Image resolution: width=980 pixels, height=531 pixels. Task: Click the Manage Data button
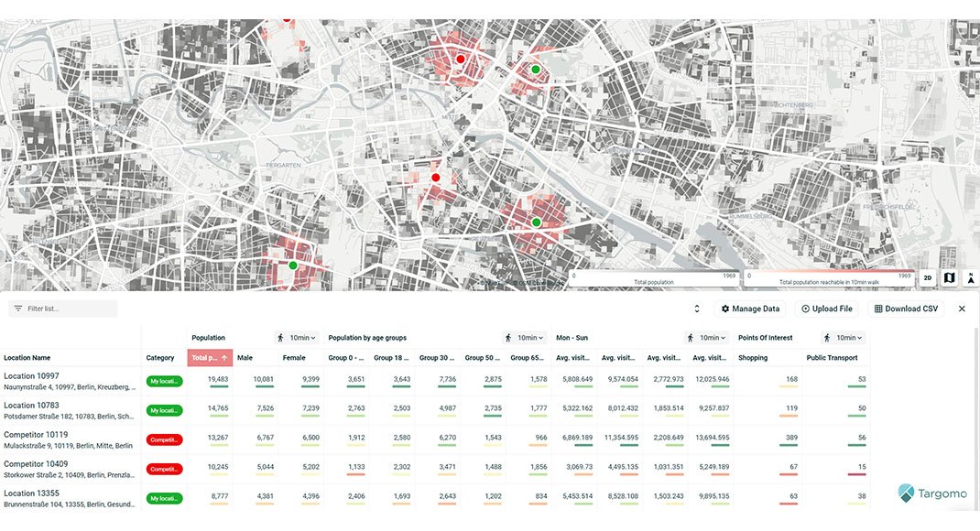(750, 309)
